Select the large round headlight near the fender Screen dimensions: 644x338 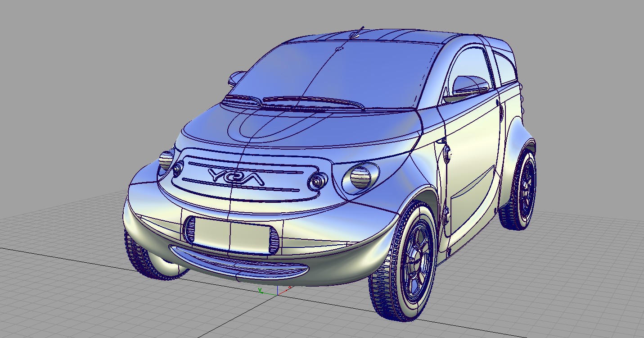coord(360,177)
